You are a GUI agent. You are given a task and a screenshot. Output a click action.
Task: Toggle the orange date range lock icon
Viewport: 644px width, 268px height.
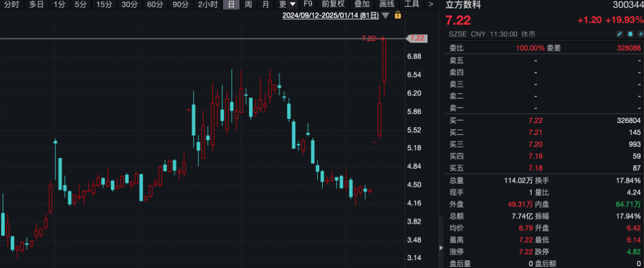[x=398, y=15]
